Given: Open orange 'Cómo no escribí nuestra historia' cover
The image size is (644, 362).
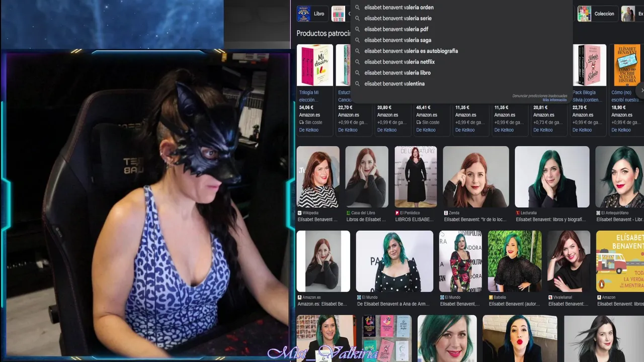Looking at the screenshot, I should tap(626, 65).
